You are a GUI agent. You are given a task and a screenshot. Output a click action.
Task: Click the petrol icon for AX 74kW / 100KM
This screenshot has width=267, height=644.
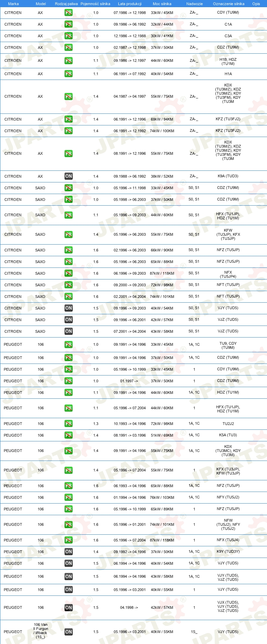(x=69, y=131)
